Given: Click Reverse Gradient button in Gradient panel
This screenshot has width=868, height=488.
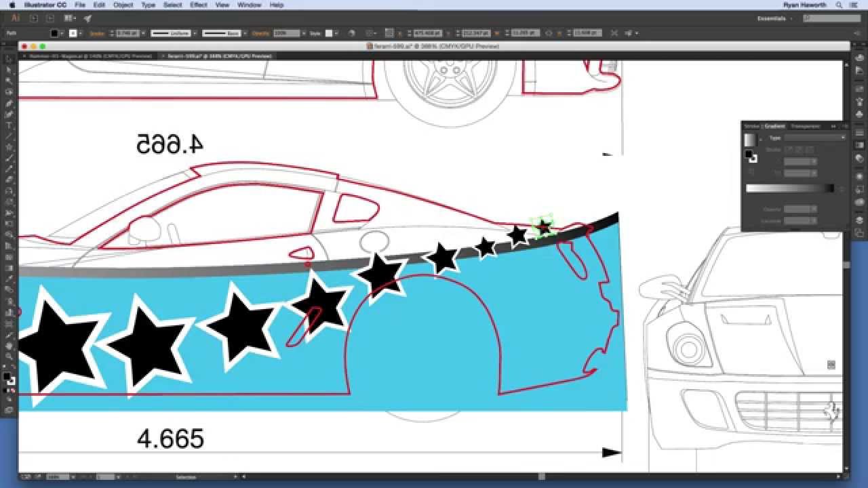Looking at the screenshot, I should tap(752, 173).
